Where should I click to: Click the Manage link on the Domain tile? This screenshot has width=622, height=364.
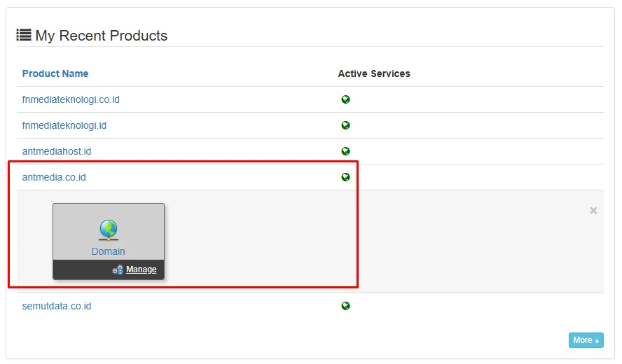click(x=141, y=269)
